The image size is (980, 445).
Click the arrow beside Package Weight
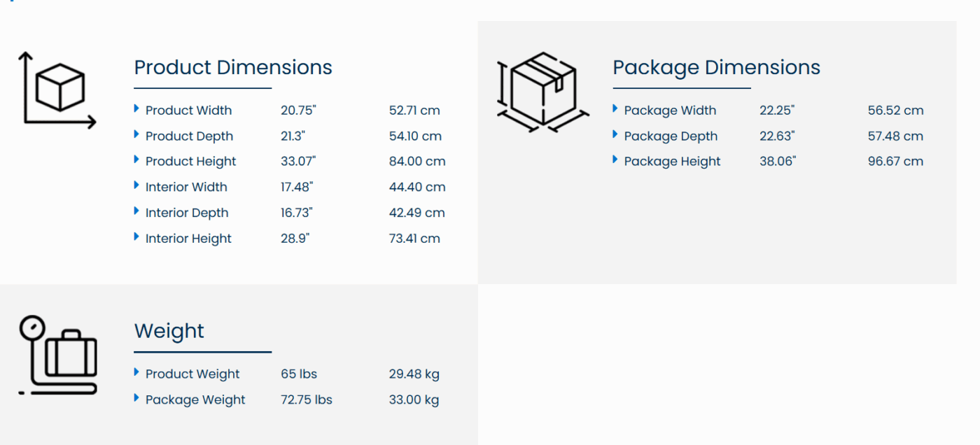click(136, 398)
